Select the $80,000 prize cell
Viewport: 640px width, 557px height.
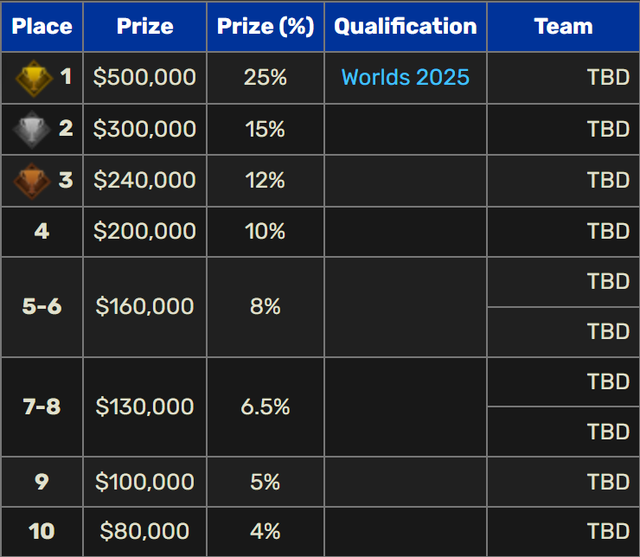(x=145, y=531)
